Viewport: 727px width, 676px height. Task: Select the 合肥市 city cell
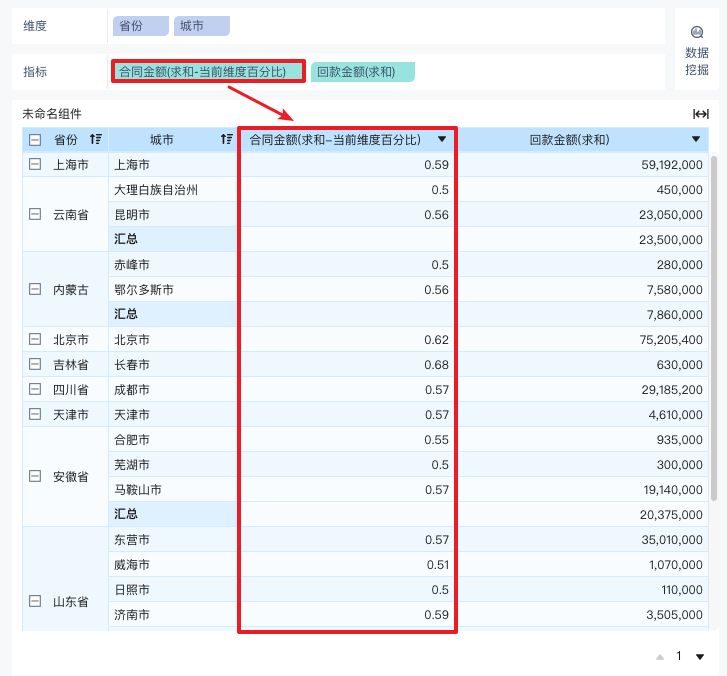click(173, 440)
